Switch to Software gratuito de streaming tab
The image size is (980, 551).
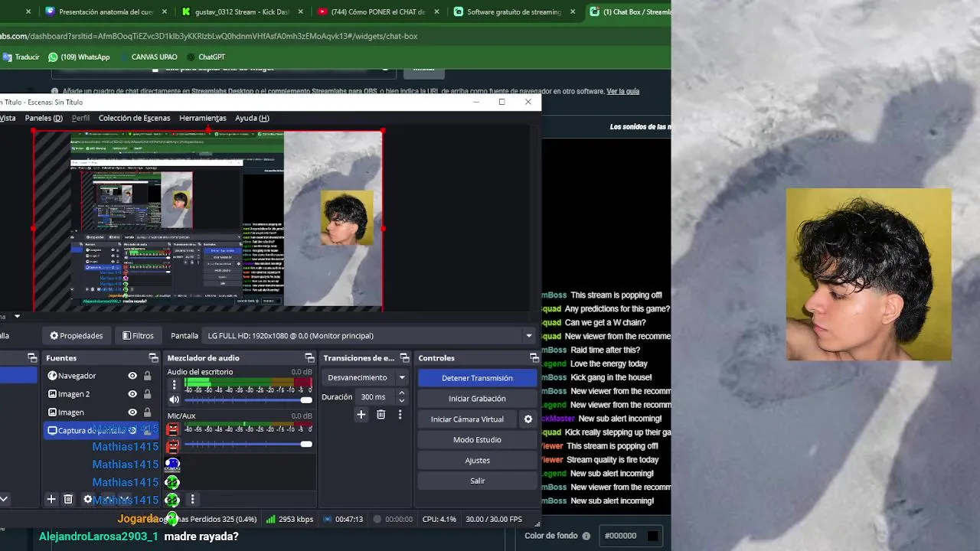[x=514, y=11]
